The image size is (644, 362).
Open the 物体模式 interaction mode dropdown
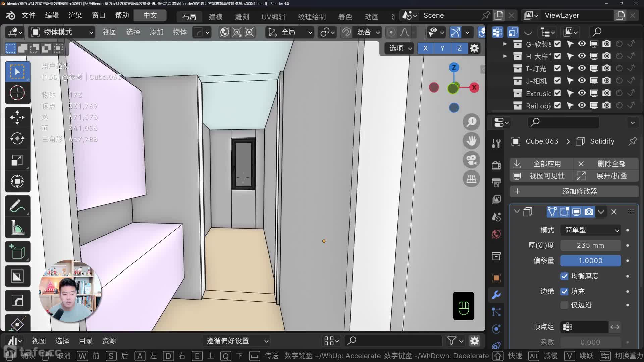tap(62, 32)
